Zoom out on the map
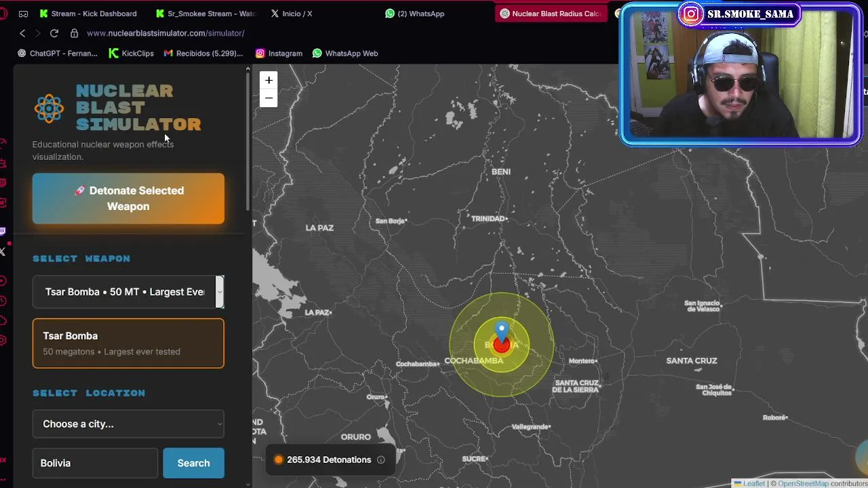This screenshot has height=488, width=868. click(269, 98)
